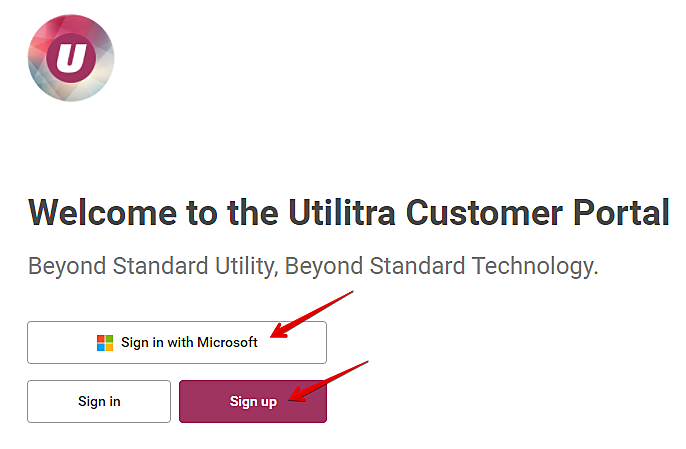Click the Microsoft four-color logo icon
The image size is (686, 449).
point(105,343)
